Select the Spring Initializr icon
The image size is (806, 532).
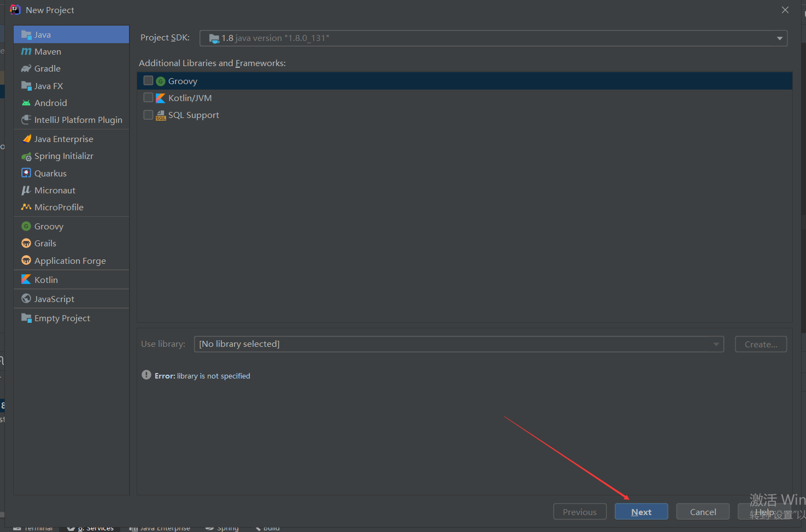click(26, 156)
